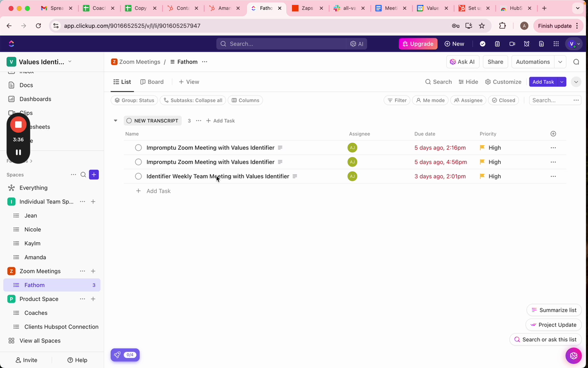The width and height of the screenshot is (588, 368).
Task: Click the pink Upgrade button
Action: (x=418, y=44)
